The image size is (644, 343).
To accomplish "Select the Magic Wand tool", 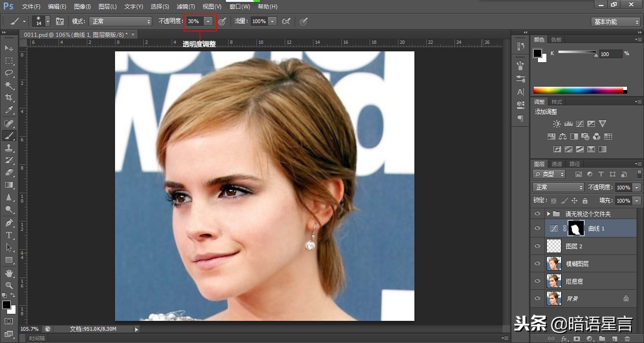I will pyautogui.click(x=9, y=85).
